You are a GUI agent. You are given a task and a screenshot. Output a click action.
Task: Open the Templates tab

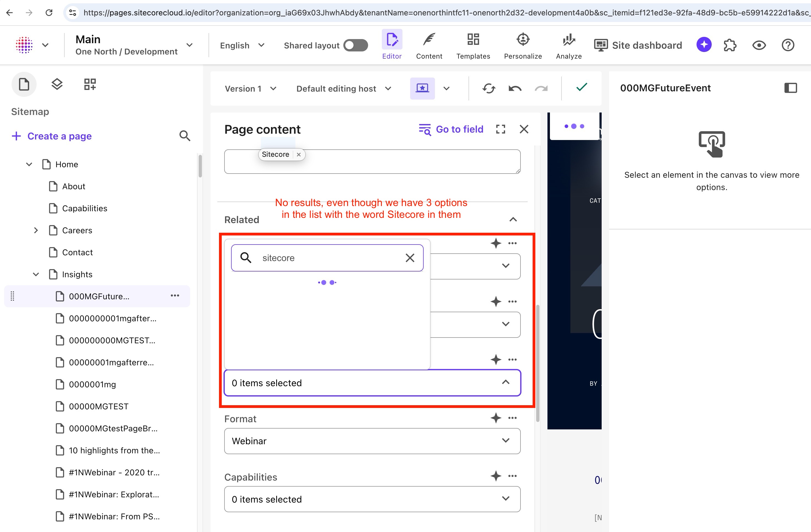(473, 45)
